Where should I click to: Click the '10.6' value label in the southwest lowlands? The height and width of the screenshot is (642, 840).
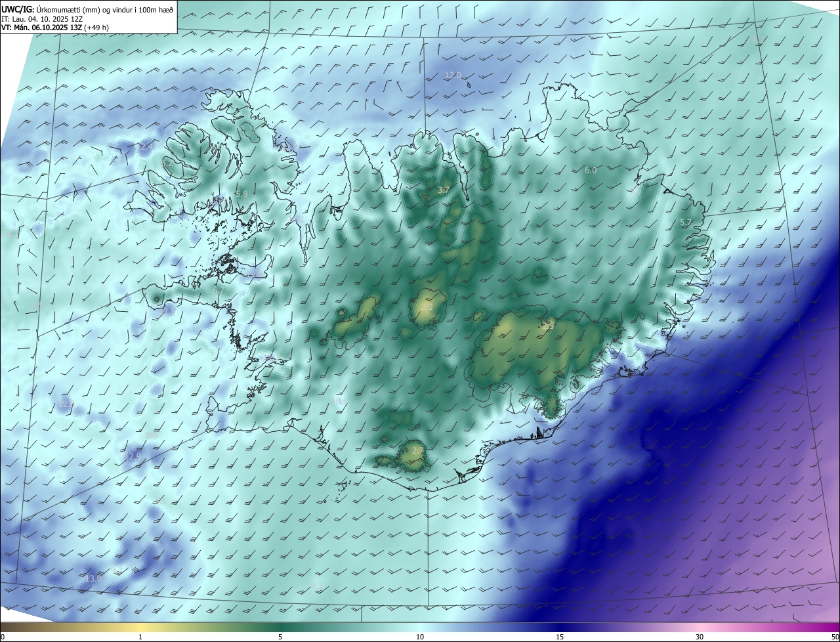(x=340, y=401)
